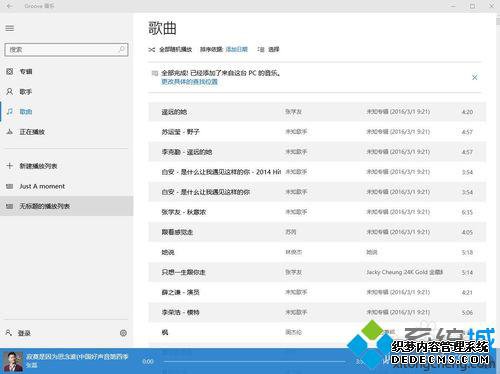The height and width of the screenshot is (374, 500).
Task: Click the plus icon to create playlist
Action: (10, 166)
